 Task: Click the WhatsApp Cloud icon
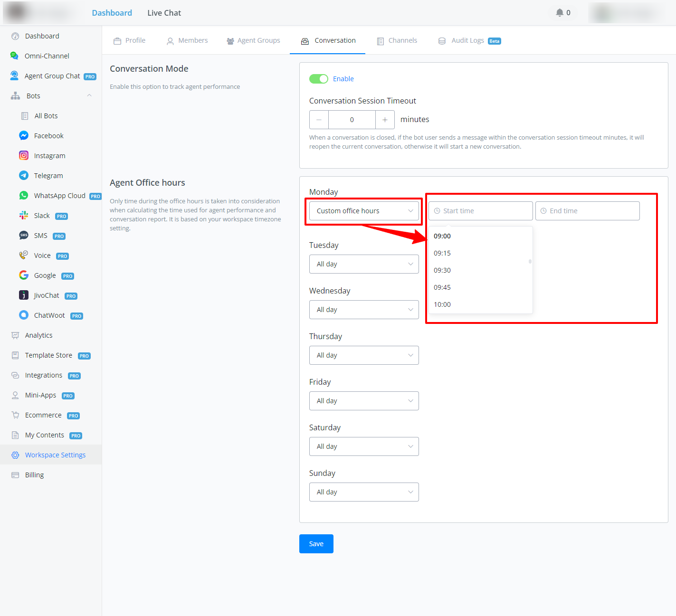click(x=24, y=196)
